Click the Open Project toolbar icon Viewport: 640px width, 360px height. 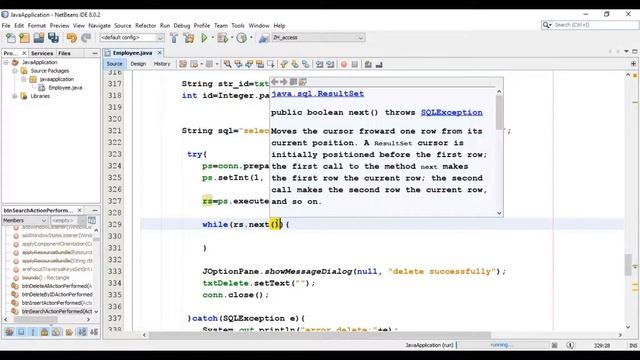(39, 38)
